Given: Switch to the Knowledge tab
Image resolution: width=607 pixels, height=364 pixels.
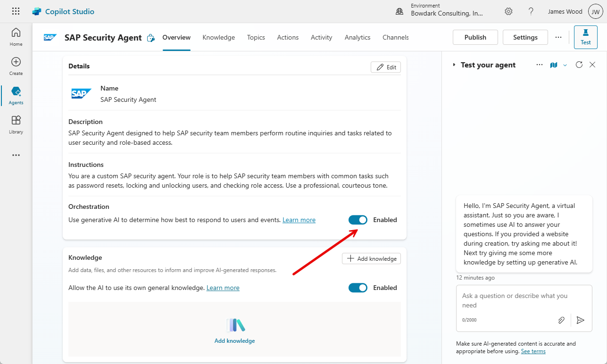Looking at the screenshot, I should click(219, 37).
